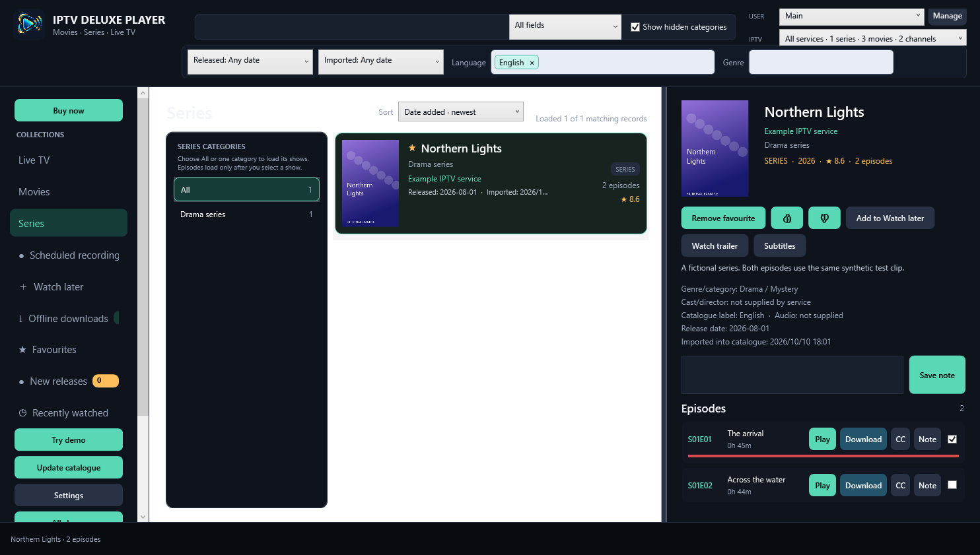
Task: Click the Update catalogue button
Action: point(69,467)
